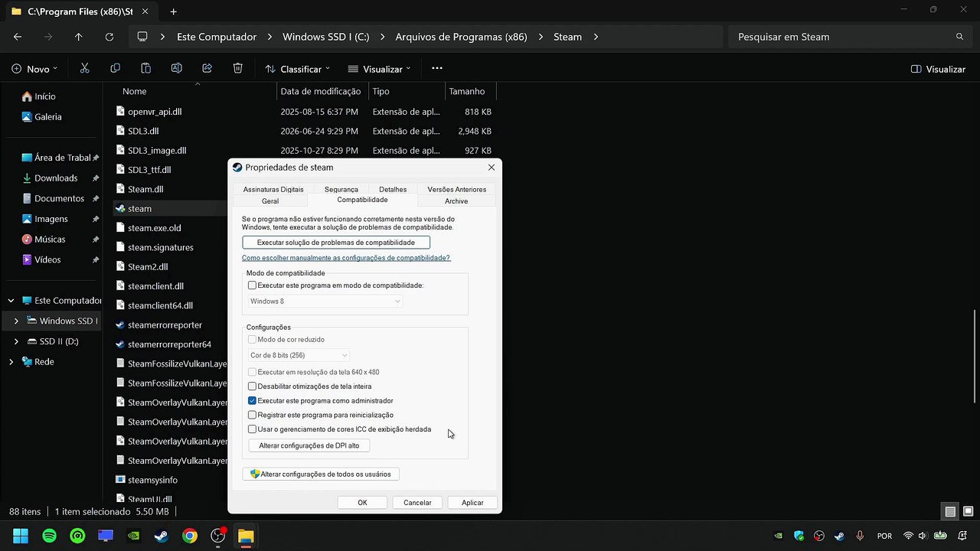Open Windows Start button
This screenshot has width=980, height=551.
[x=21, y=536]
